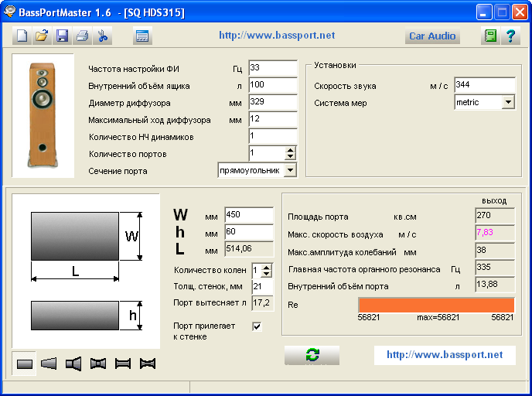Toggle 'Порт прилегает к стенке' checkbox
This screenshot has height=396, width=532.
tap(257, 326)
